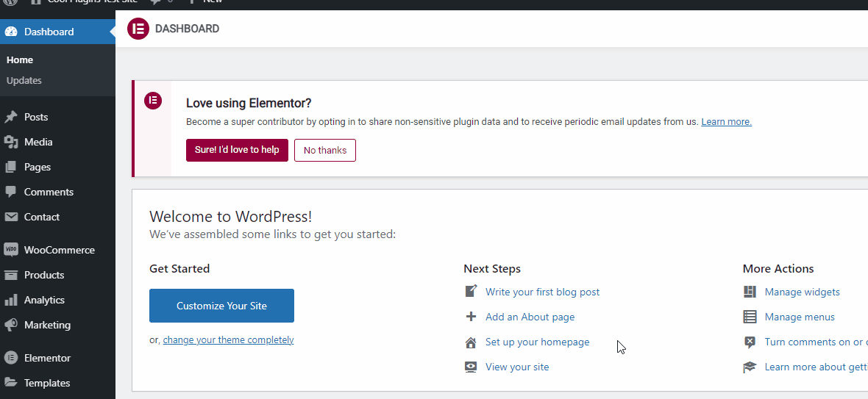Click the Posts pushpin icon
Screen dimensions: 868x399
click(10, 117)
